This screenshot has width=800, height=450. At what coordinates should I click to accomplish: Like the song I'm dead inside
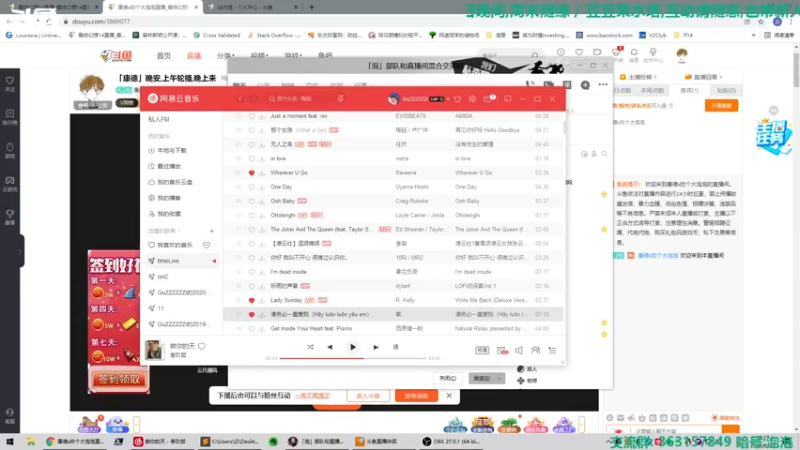pos(252,272)
